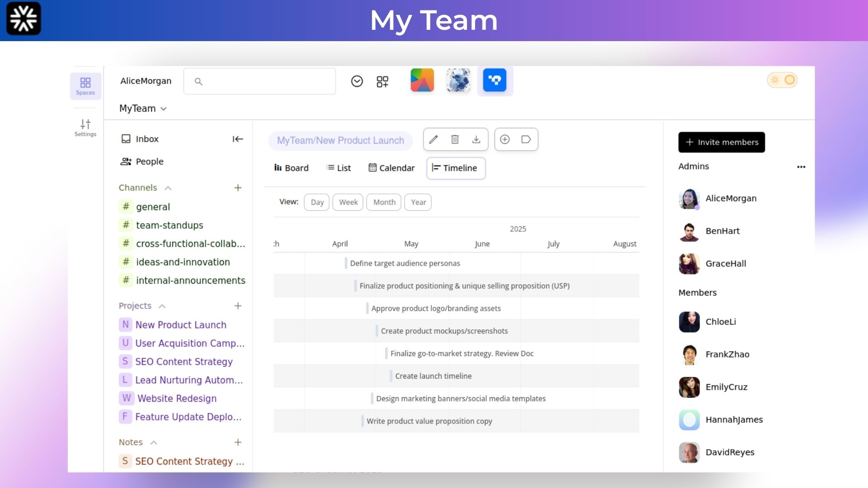Click the tag label icon
The image size is (868, 488).
tap(526, 140)
